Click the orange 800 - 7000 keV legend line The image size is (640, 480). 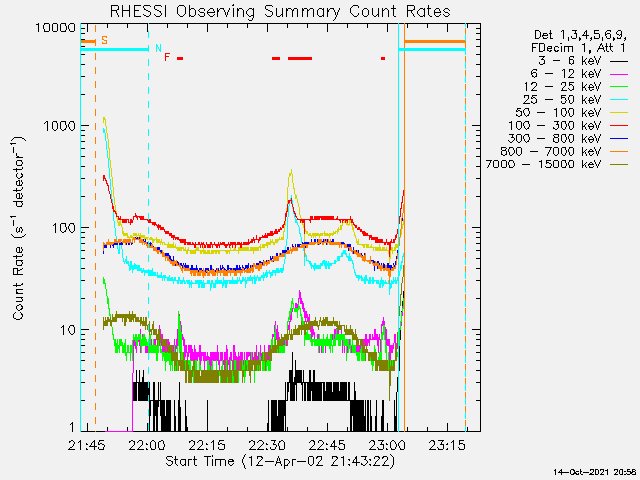[x=619, y=152]
